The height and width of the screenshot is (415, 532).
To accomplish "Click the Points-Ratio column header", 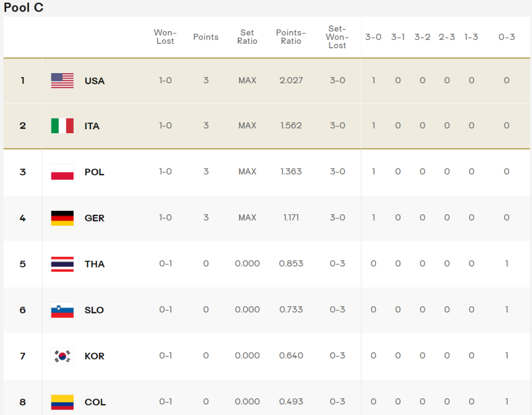I will (x=291, y=37).
